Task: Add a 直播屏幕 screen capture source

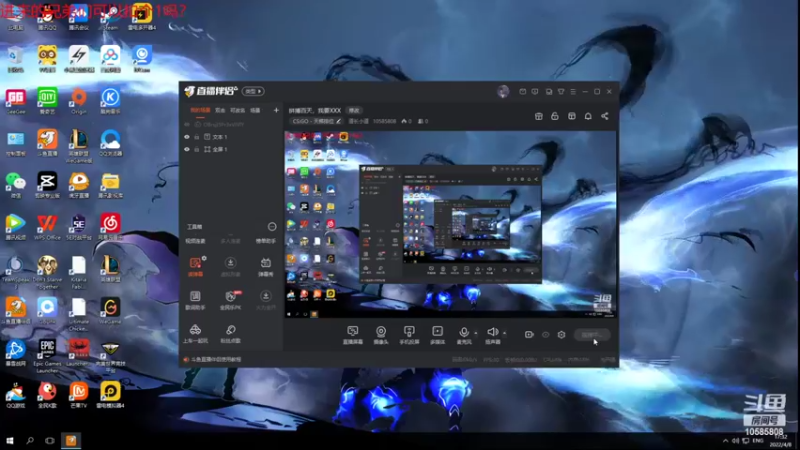Action: [x=353, y=335]
